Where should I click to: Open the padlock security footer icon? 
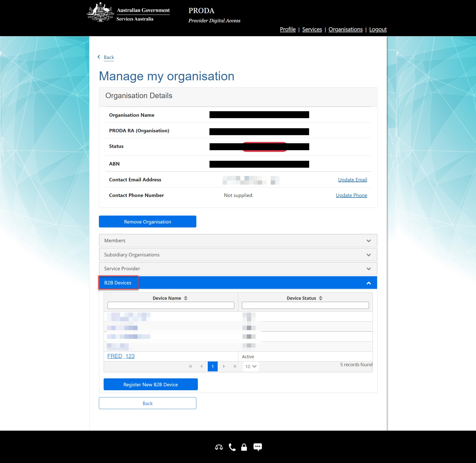click(244, 447)
